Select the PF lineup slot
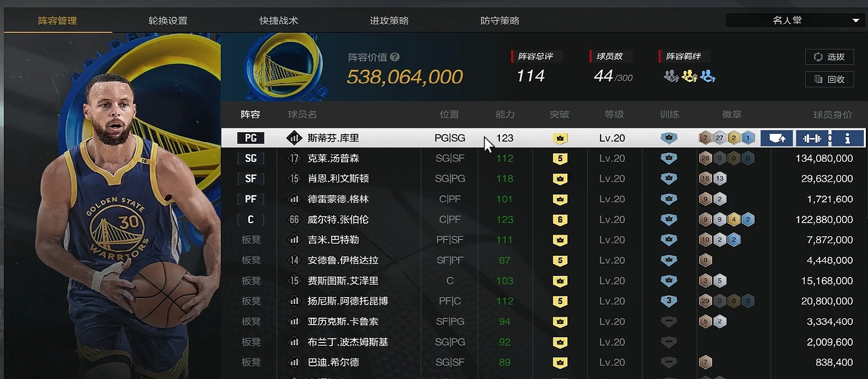Screen dimensions: 868x379 250,199
